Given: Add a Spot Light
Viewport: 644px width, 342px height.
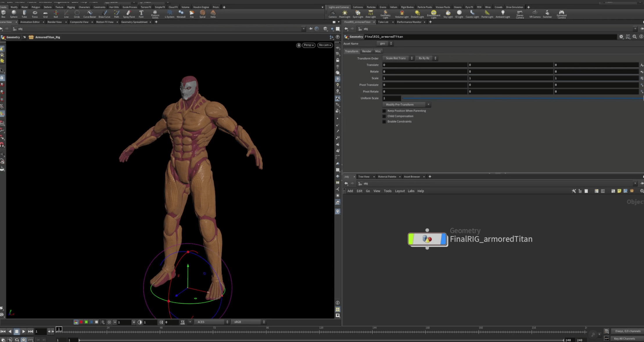Looking at the screenshot, I should click(x=358, y=14).
